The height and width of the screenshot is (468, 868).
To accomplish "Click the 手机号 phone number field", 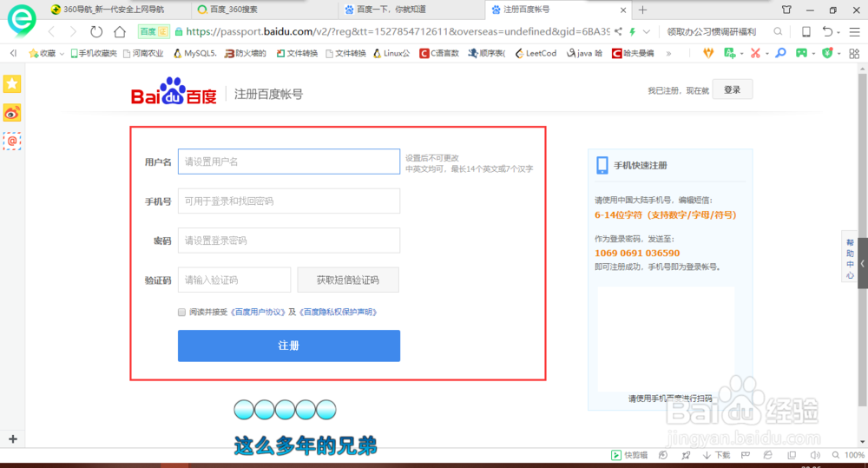I will [289, 201].
